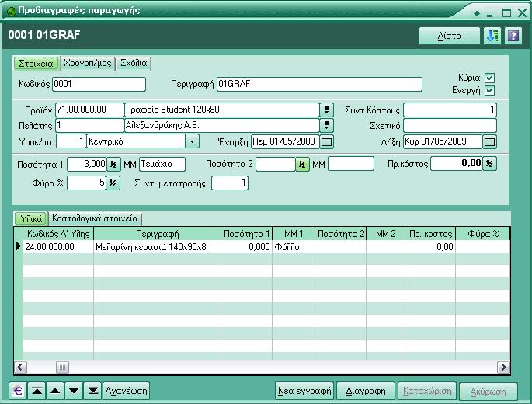532x404 pixels.
Task: Select the Υλικά tab
Action: tap(31, 218)
